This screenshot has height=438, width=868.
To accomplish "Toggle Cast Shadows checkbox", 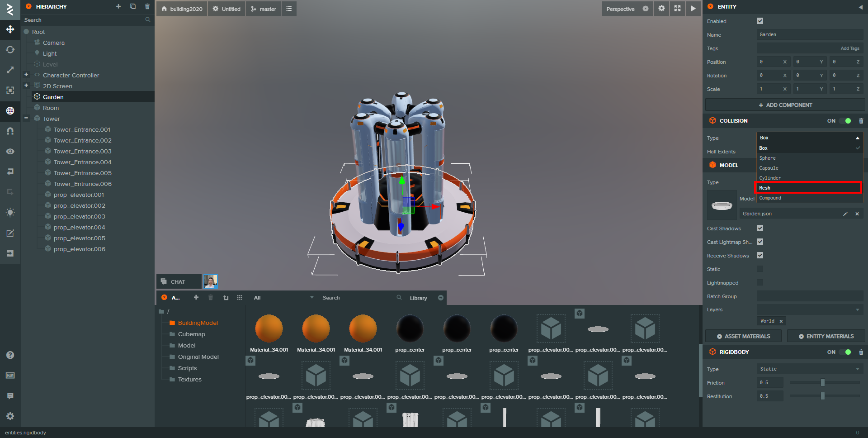I will click(760, 228).
